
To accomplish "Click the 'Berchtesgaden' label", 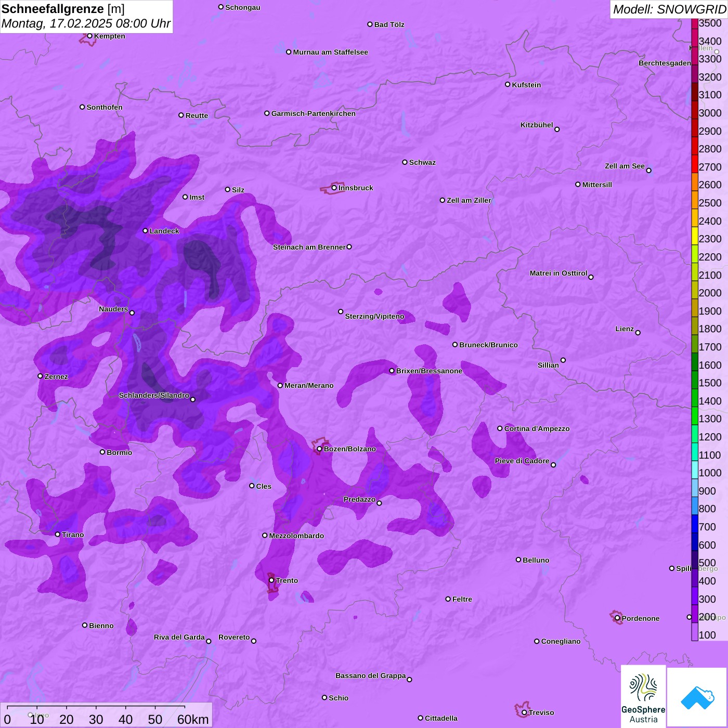I will pos(665,63).
